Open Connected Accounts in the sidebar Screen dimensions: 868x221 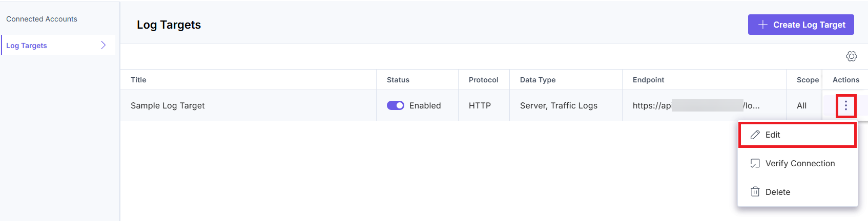[42, 19]
